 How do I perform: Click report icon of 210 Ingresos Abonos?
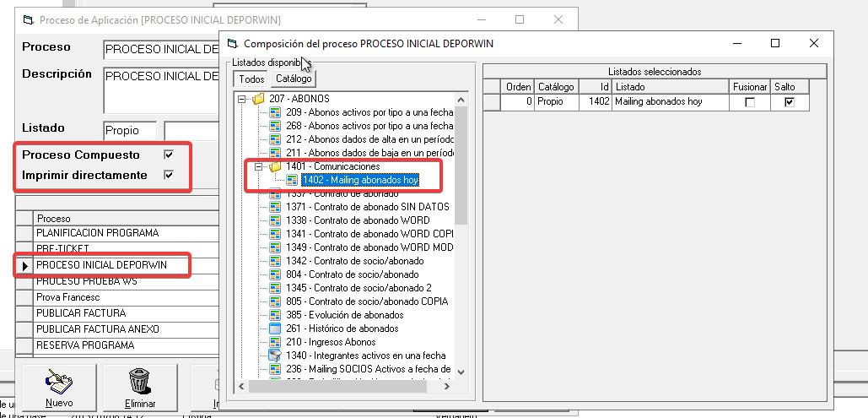275,342
